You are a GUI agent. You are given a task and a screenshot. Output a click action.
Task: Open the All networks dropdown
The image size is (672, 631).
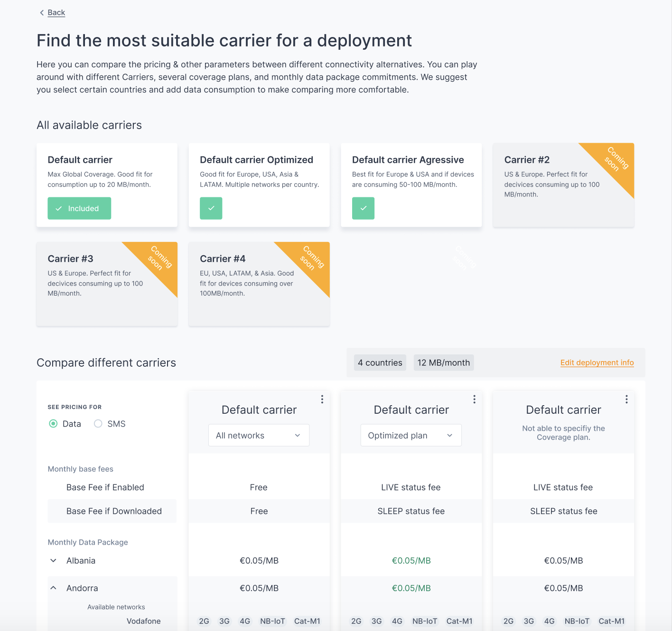point(259,436)
